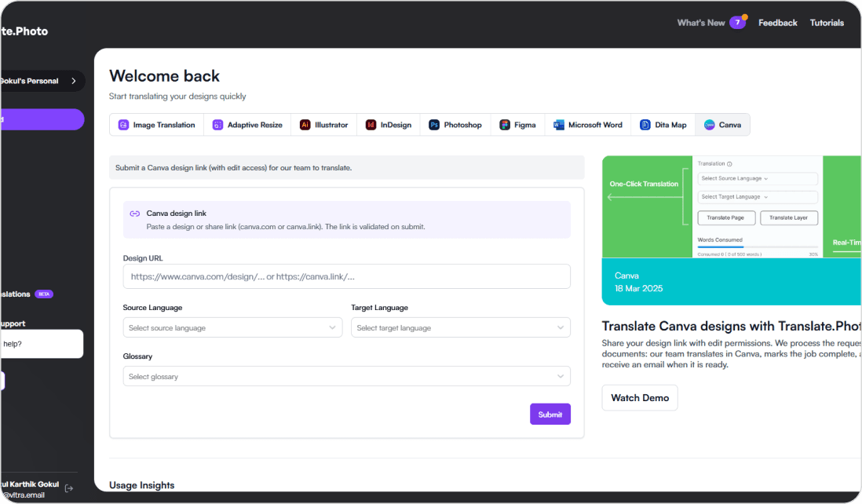Click the InDesign Id icon
The height and width of the screenshot is (504, 862).
point(371,125)
